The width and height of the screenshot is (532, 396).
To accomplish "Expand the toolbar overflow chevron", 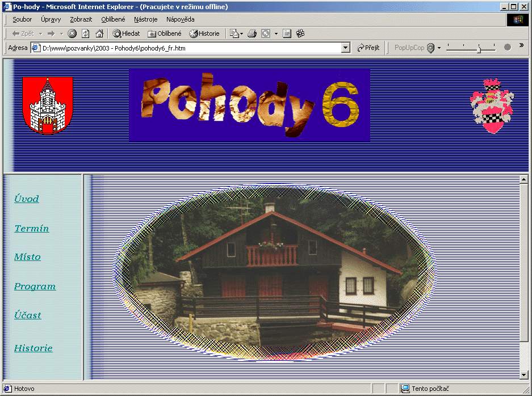I will [x=521, y=45].
